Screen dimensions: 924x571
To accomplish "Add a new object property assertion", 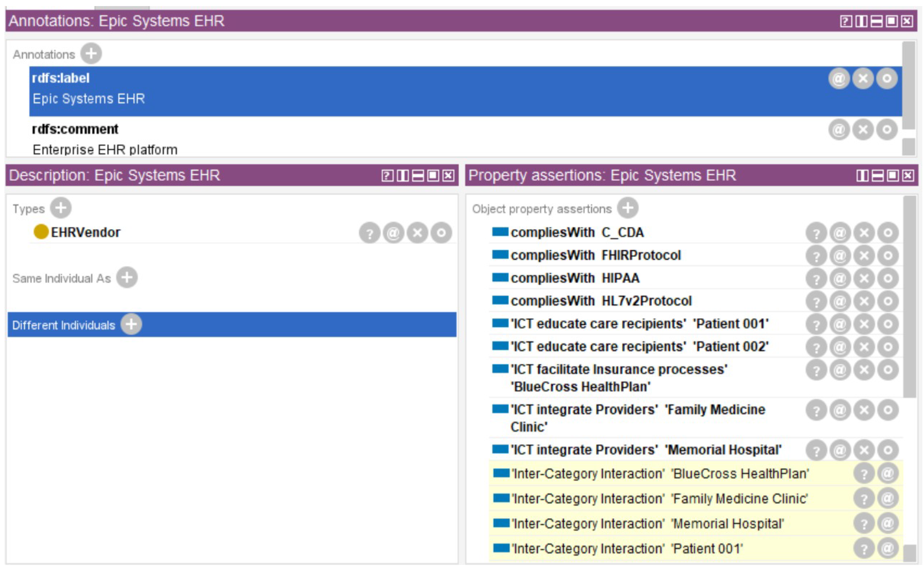I will coord(627,208).
